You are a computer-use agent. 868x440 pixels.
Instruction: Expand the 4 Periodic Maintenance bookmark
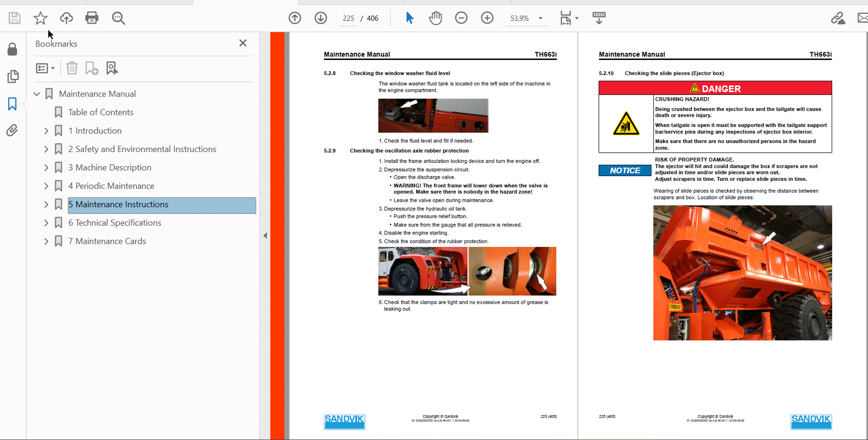coord(46,186)
